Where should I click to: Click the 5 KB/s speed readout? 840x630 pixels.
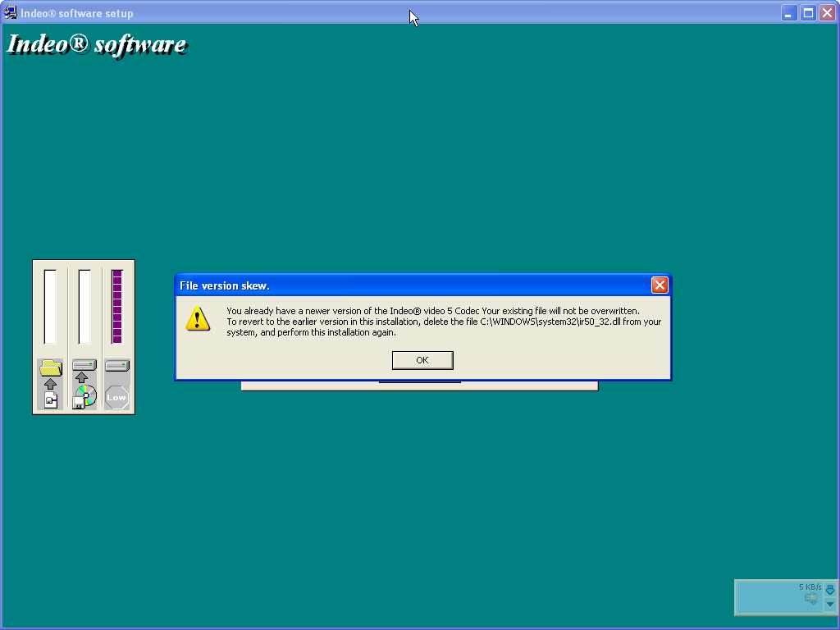point(810,587)
